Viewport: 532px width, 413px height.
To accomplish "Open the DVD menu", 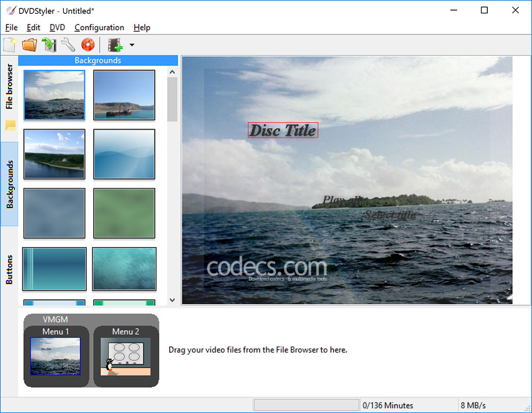I will (x=57, y=28).
